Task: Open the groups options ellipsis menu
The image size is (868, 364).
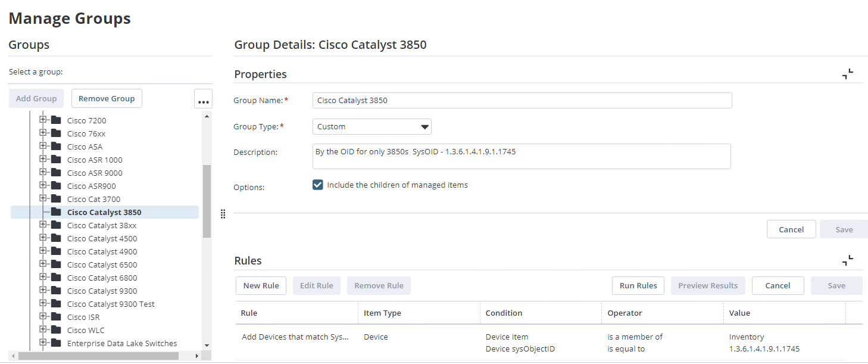Action: [x=203, y=98]
